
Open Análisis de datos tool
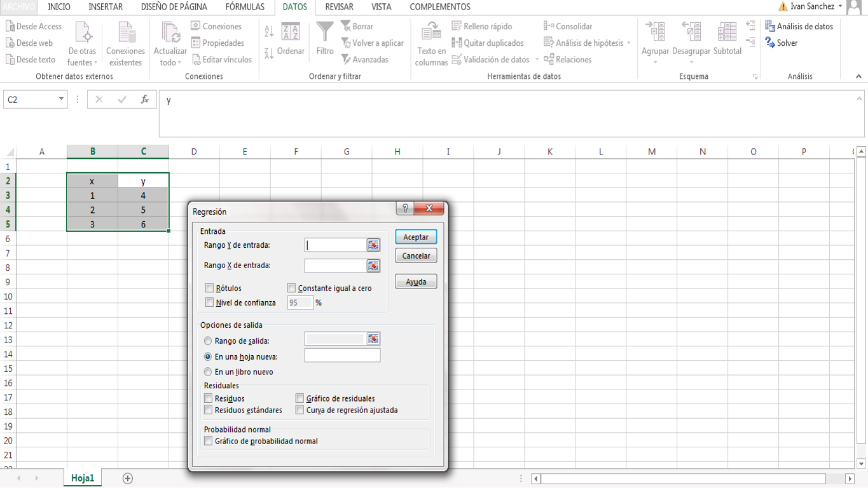(799, 27)
